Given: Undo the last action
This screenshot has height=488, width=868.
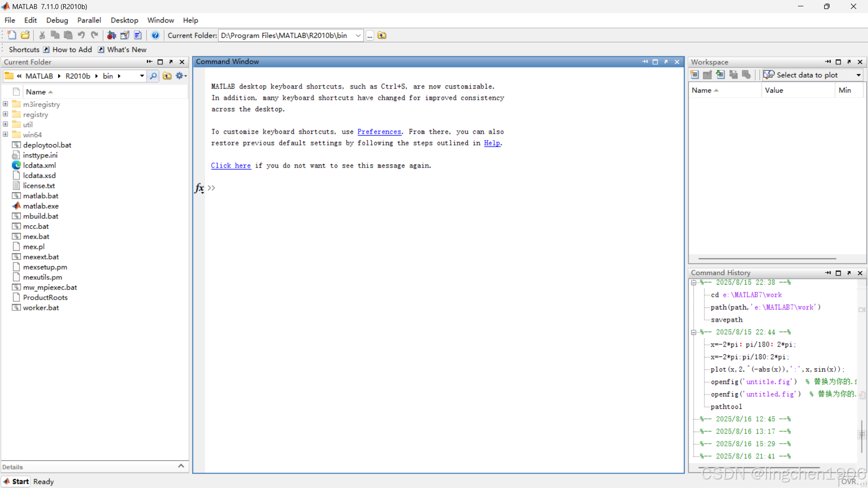Looking at the screenshot, I should [x=81, y=35].
